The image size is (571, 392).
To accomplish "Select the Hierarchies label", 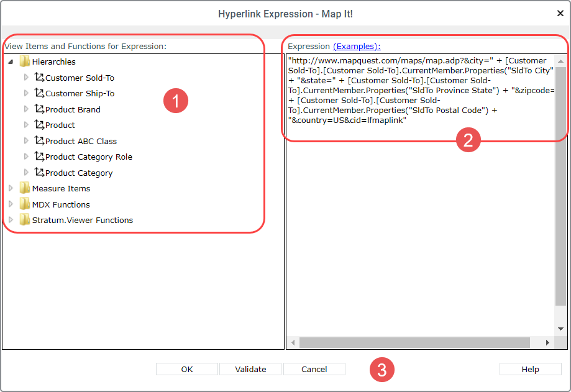I will (54, 62).
